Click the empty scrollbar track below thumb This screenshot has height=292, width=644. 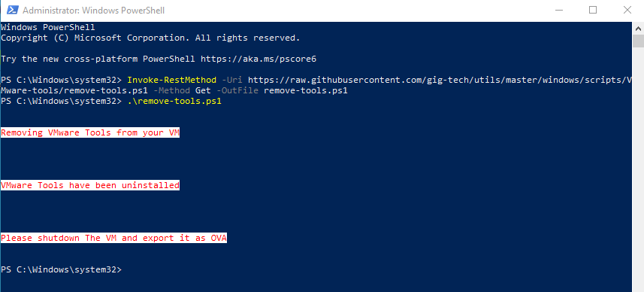638,169
